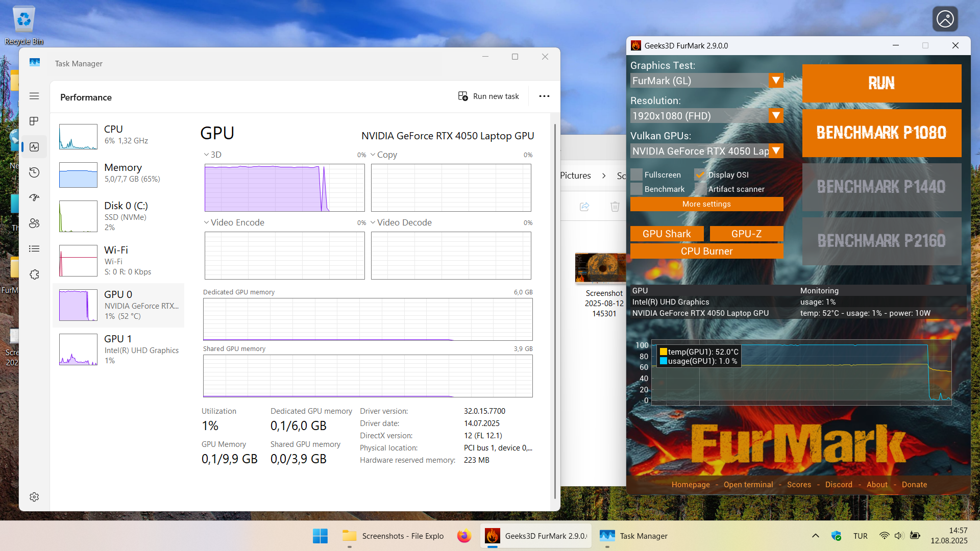Enable the Artifact scanner checkbox
This screenshot has height=551, width=980.
[700, 189]
